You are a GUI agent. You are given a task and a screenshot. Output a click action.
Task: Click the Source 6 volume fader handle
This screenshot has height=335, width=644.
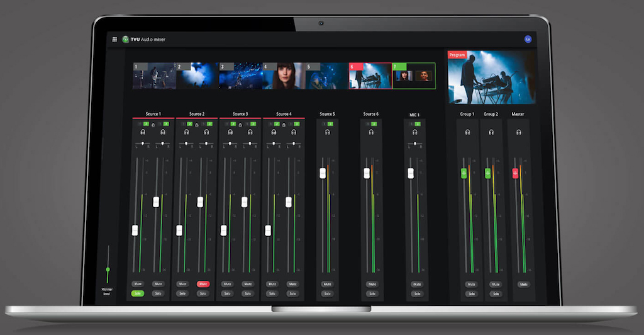click(x=367, y=173)
